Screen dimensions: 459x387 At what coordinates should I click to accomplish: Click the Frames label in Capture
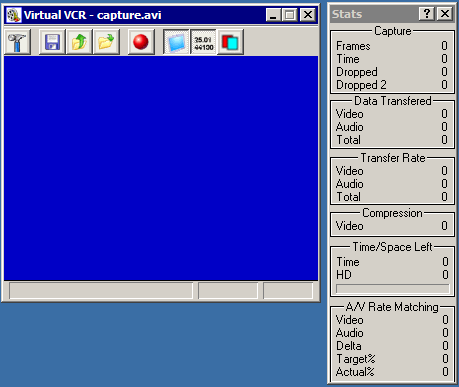click(x=353, y=46)
